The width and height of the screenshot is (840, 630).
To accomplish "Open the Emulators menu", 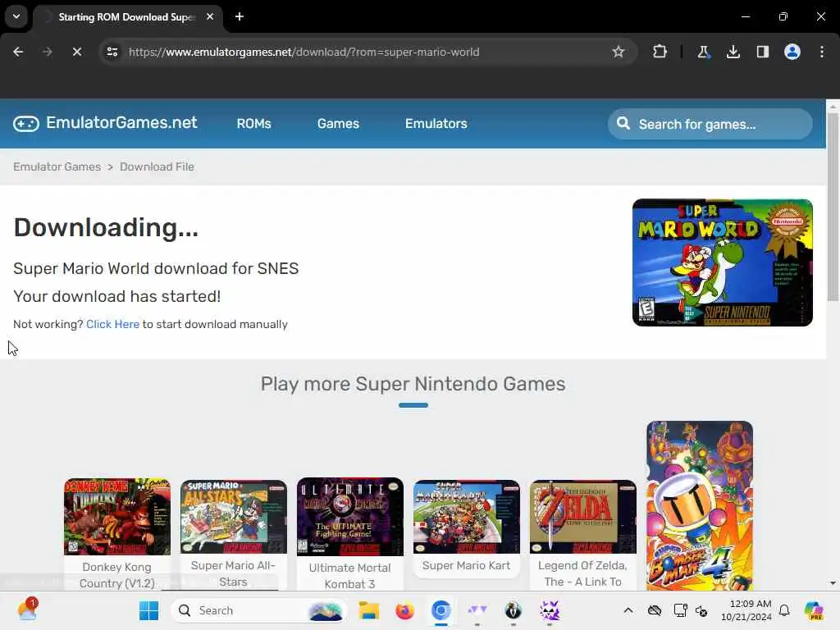I will pos(436,124).
